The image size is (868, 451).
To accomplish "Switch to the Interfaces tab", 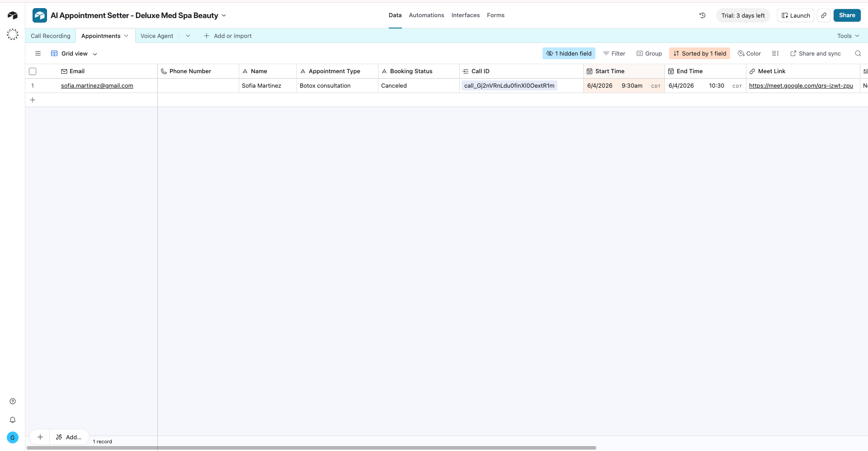I will 465,15.
